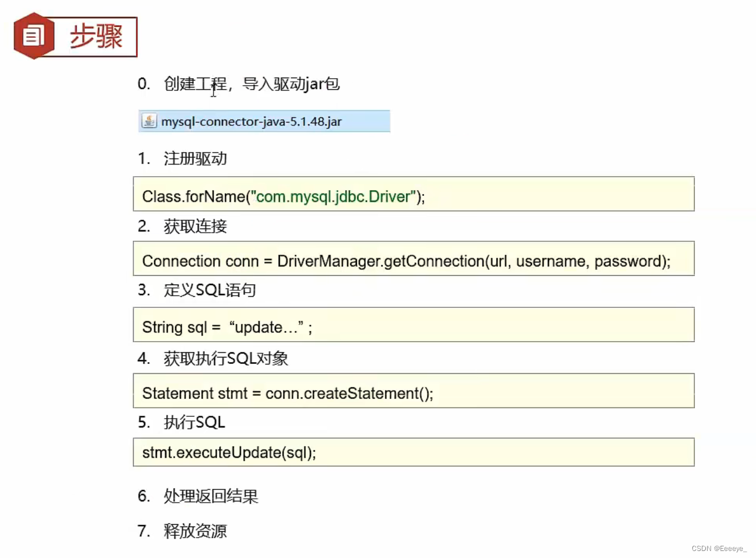
Task: Click step 2 获取连接 heading
Action: pos(183,226)
